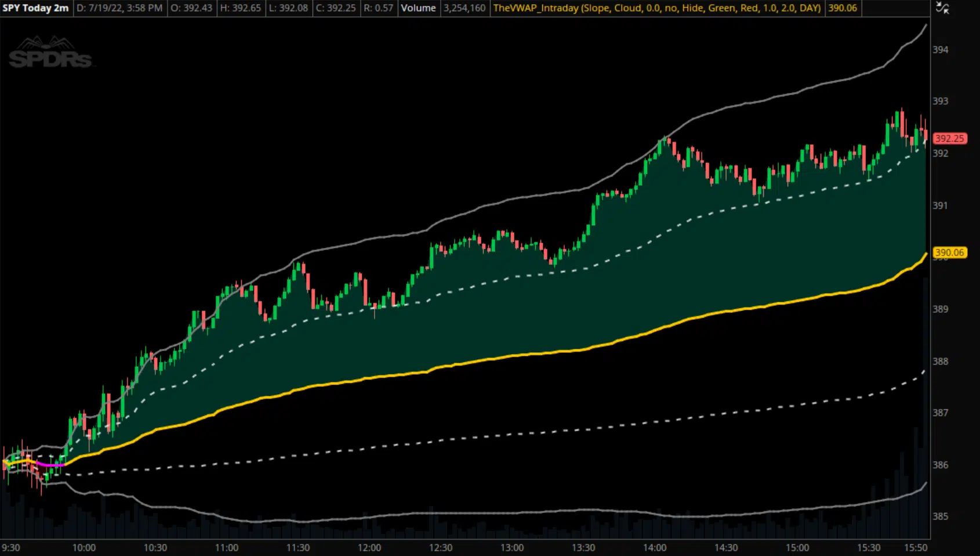Click the 15:30 time axis label
The height and width of the screenshot is (556, 980).
[869, 547]
